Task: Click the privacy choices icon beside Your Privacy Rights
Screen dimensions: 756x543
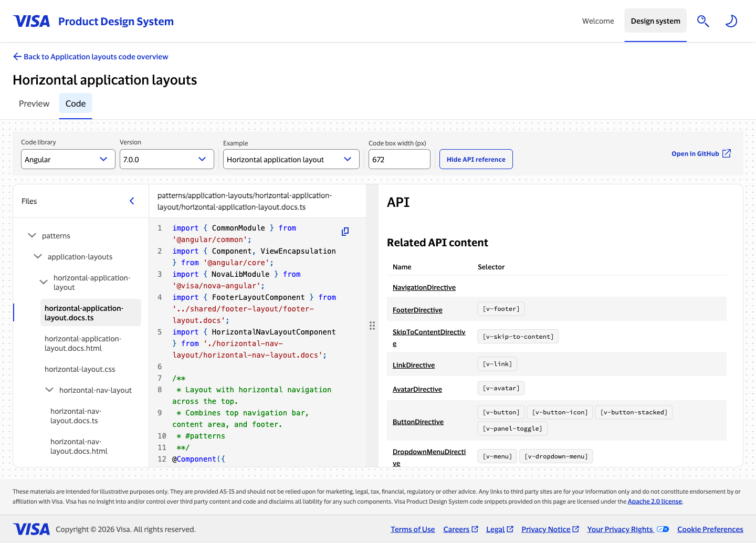Action: tap(663, 529)
